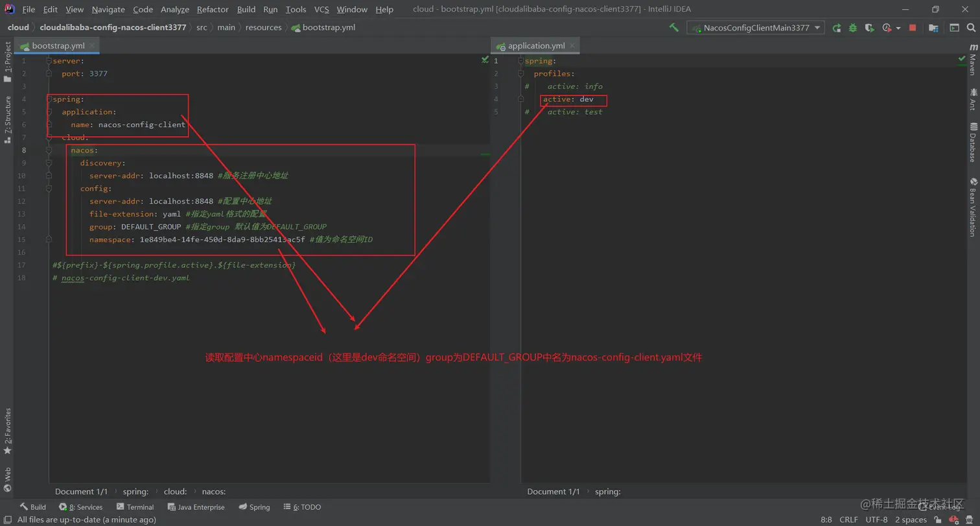
Task: Click the spring: crumb under application.yml editor
Action: 608,492
